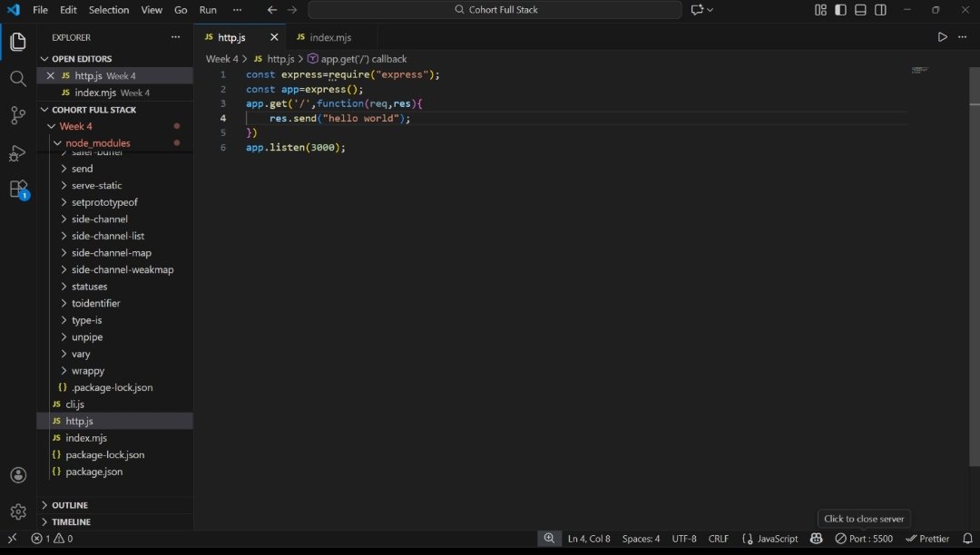Click the editor vertical scrollbar
The width and height of the screenshot is (980, 555).
coord(975,266)
